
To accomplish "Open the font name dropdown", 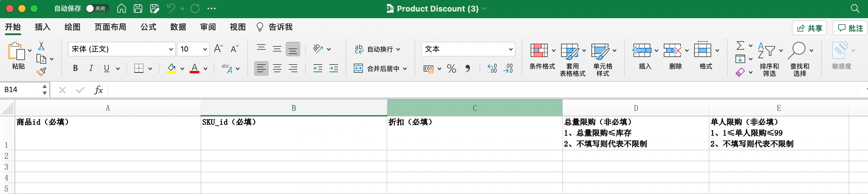I will click(171, 49).
